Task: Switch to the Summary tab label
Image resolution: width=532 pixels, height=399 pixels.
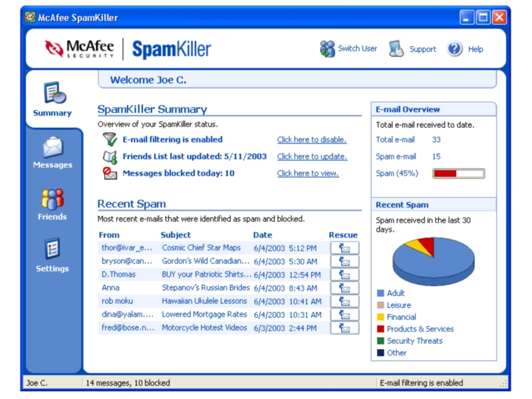Action: [x=53, y=113]
